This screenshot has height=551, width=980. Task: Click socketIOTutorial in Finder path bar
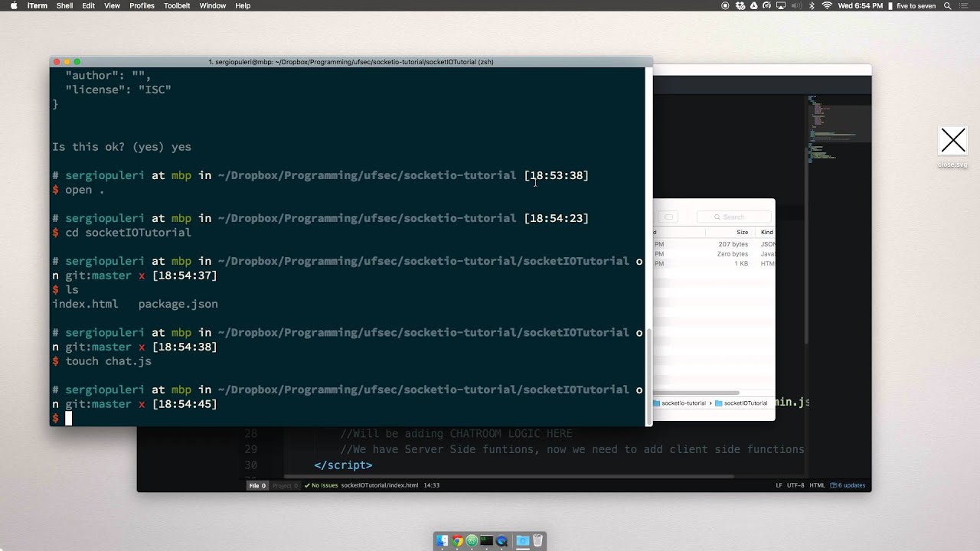(x=741, y=403)
